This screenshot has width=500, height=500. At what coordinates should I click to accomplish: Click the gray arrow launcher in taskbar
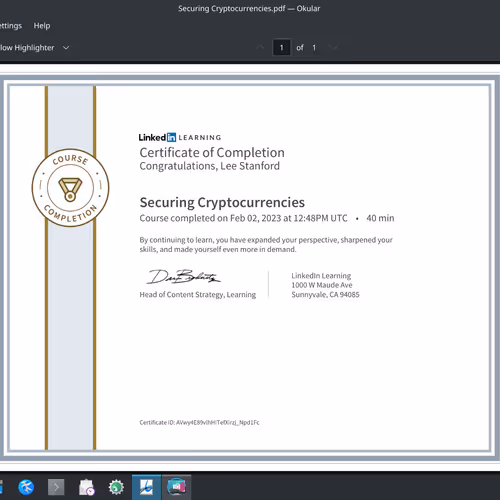[x=56, y=487]
